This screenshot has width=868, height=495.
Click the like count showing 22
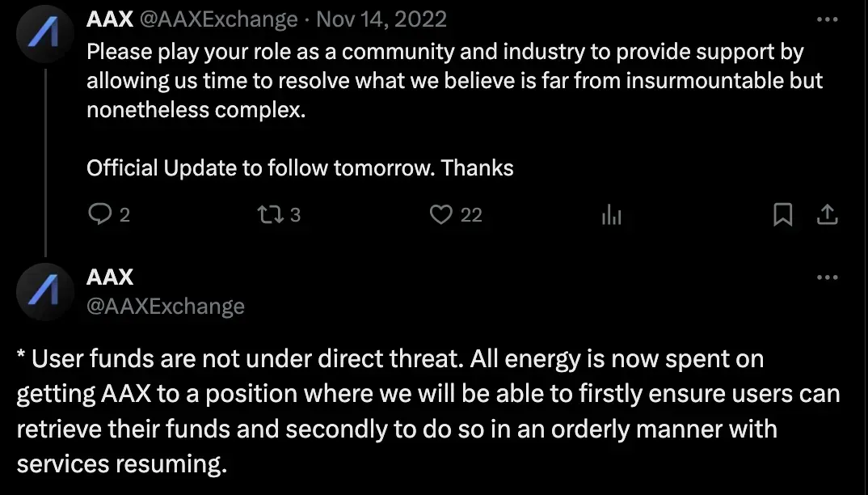pyautogui.click(x=471, y=214)
